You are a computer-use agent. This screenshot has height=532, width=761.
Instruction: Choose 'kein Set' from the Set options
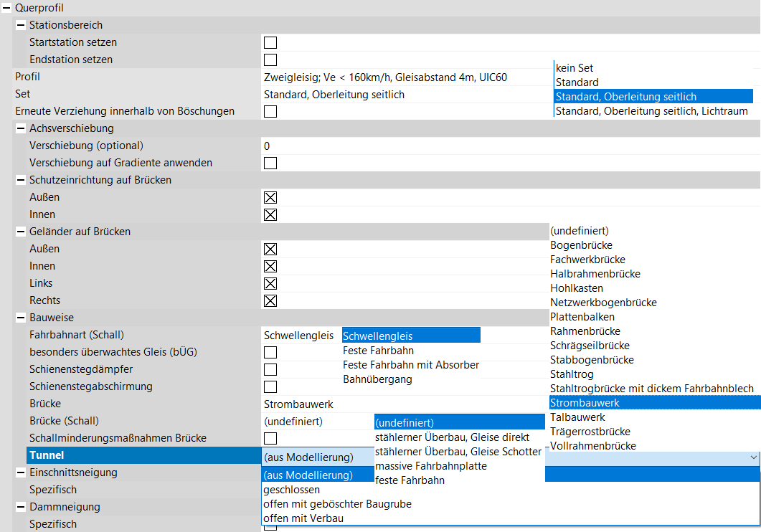575,68
